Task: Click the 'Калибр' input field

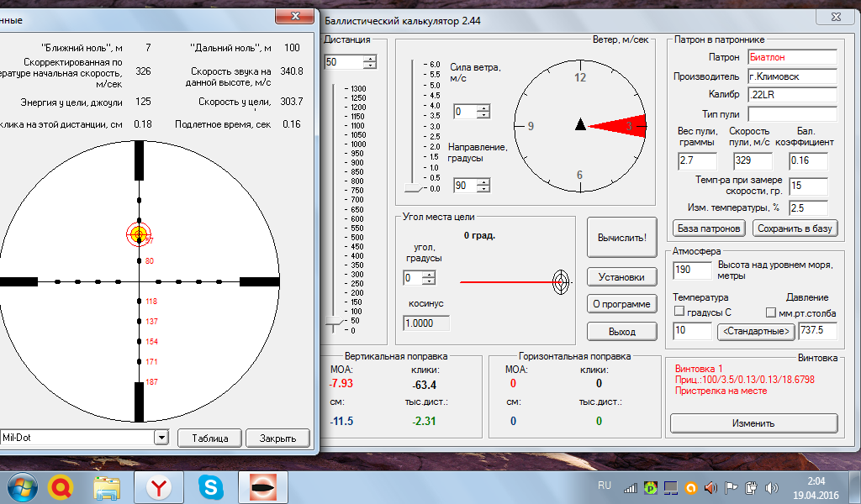Action: 791,95
